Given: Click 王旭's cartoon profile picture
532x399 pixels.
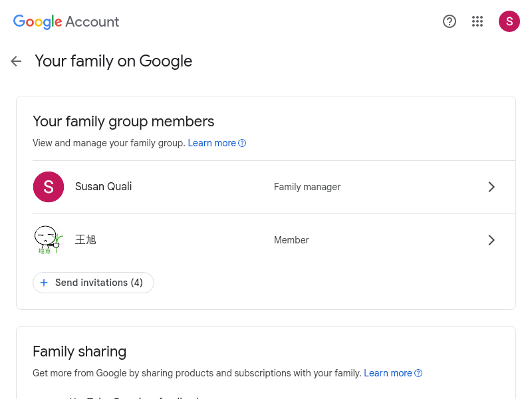Looking at the screenshot, I should (x=49, y=240).
